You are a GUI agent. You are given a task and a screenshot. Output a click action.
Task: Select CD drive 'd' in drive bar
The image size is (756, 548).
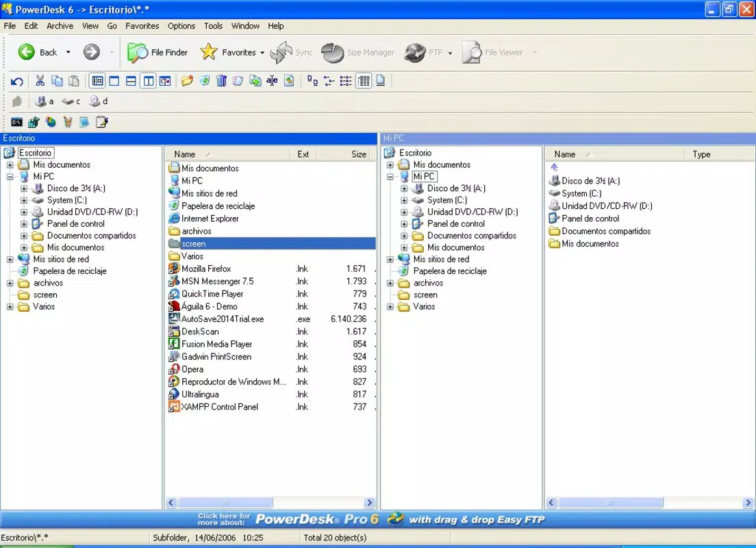(x=99, y=101)
